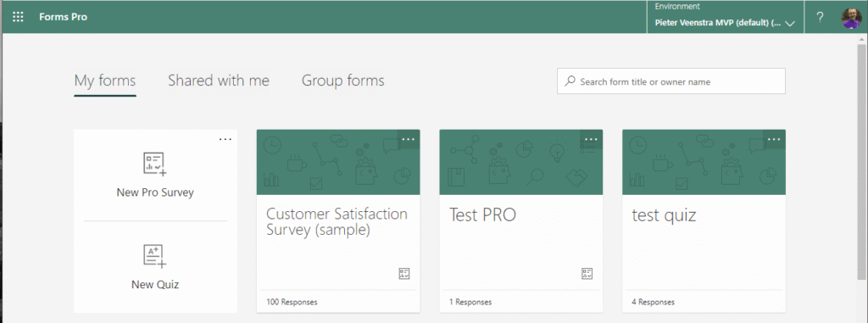The height and width of the screenshot is (323, 868).
Task: Click the 4 Responses text
Action: 654,302
